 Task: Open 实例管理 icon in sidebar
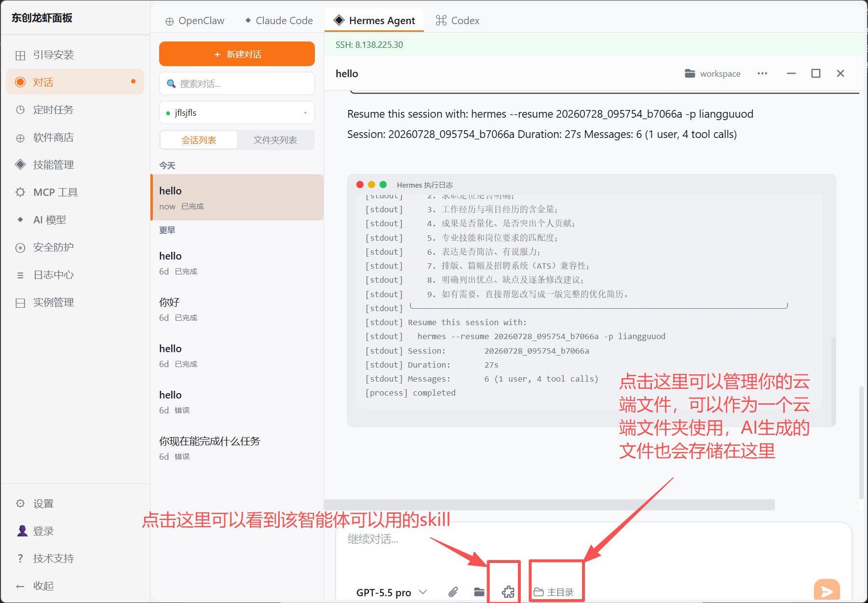pyautogui.click(x=20, y=303)
